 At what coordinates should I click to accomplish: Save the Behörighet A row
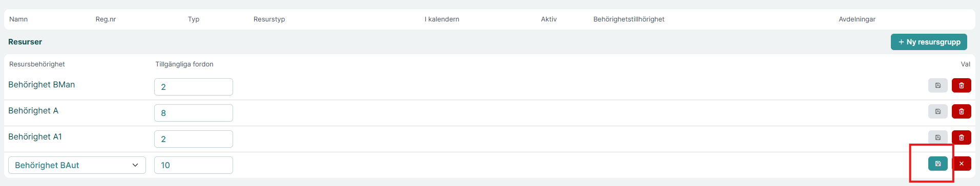pyautogui.click(x=937, y=111)
